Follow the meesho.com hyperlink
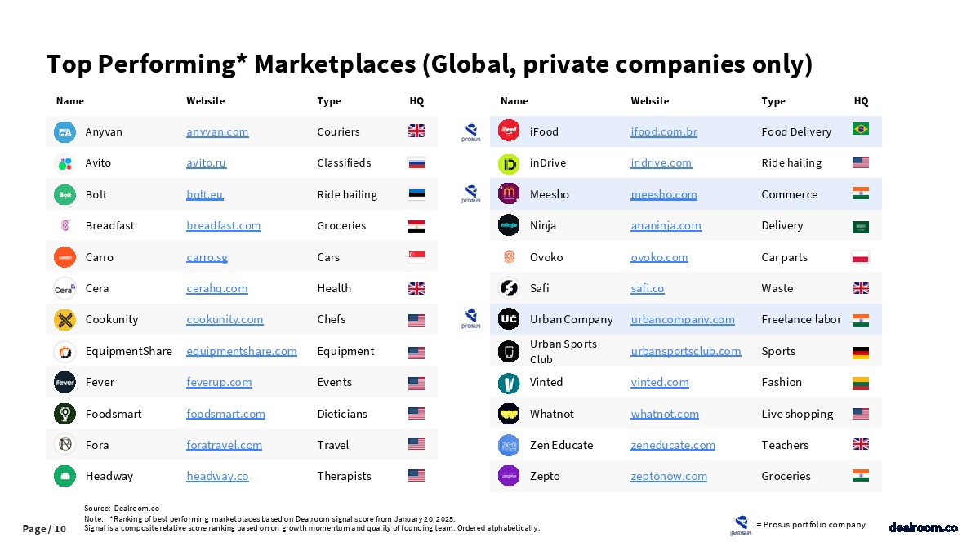This screenshot has height=551, width=980. 664,194
